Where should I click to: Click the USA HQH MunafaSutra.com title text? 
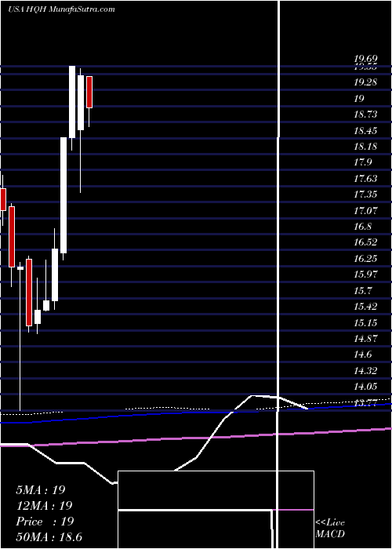(x=61, y=9)
